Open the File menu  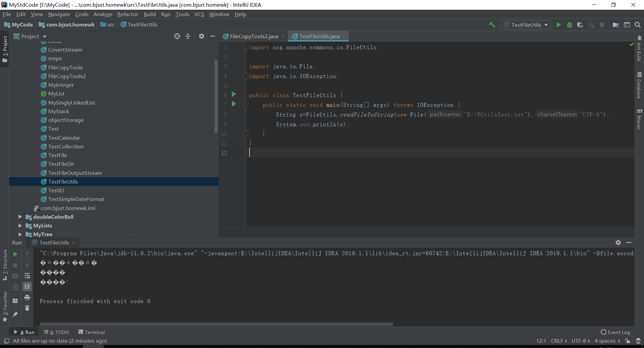click(x=7, y=14)
